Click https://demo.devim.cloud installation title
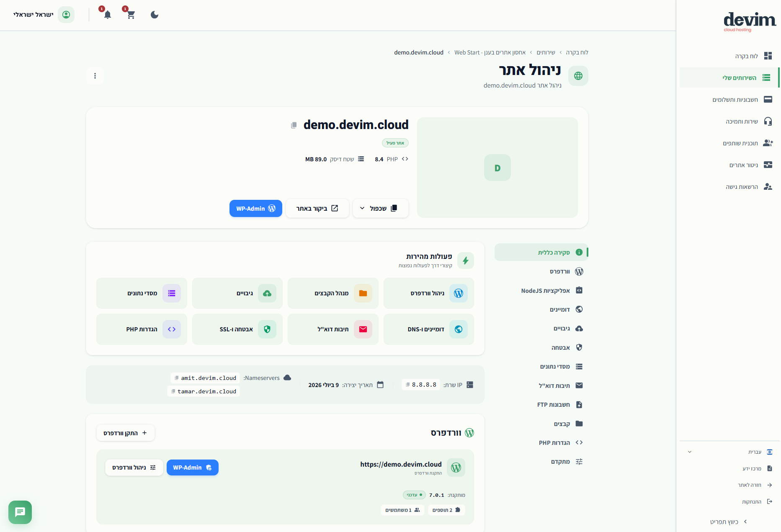This screenshot has width=781, height=532. tap(401, 464)
